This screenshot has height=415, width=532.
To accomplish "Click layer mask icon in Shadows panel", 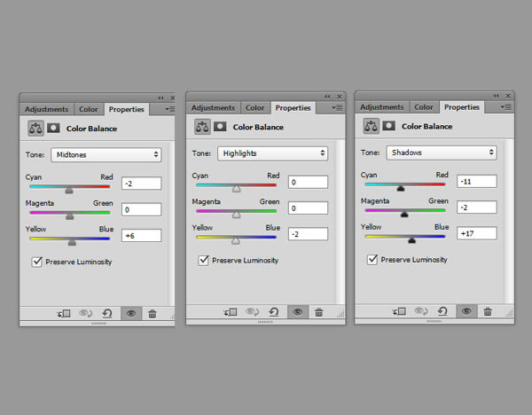I will click(x=389, y=126).
